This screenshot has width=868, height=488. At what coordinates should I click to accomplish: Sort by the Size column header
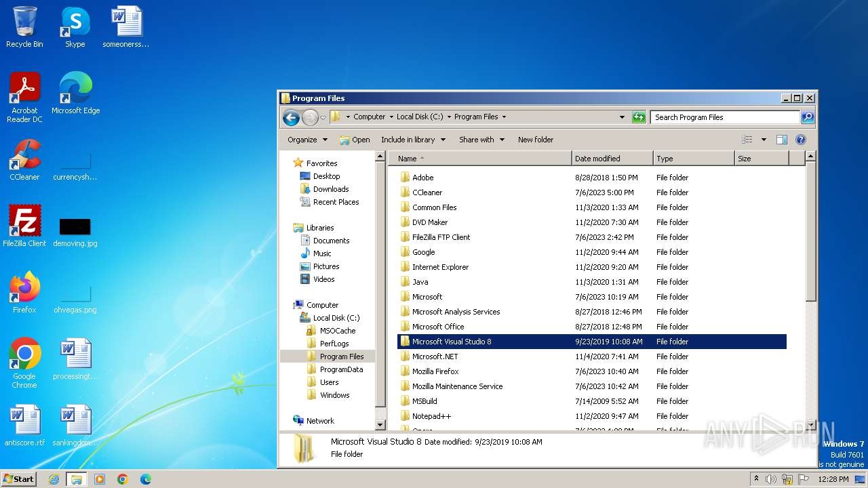click(x=762, y=159)
